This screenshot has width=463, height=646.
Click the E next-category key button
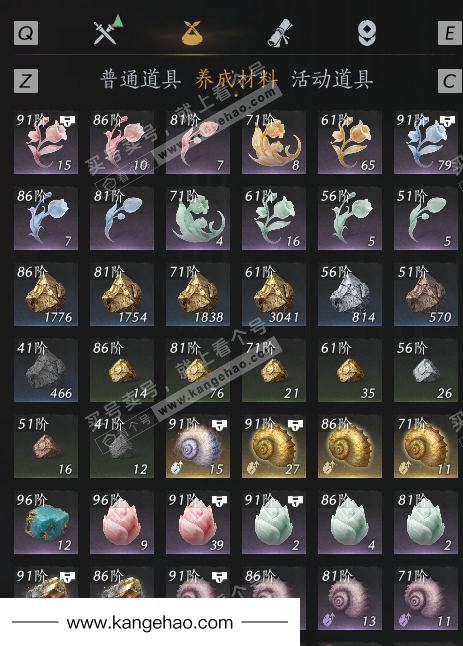(449, 33)
